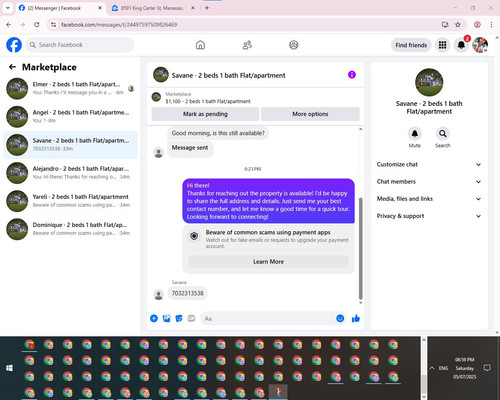Open site information icon in address bar
The height and width of the screenshot is (400, 500).
(53, 25)
